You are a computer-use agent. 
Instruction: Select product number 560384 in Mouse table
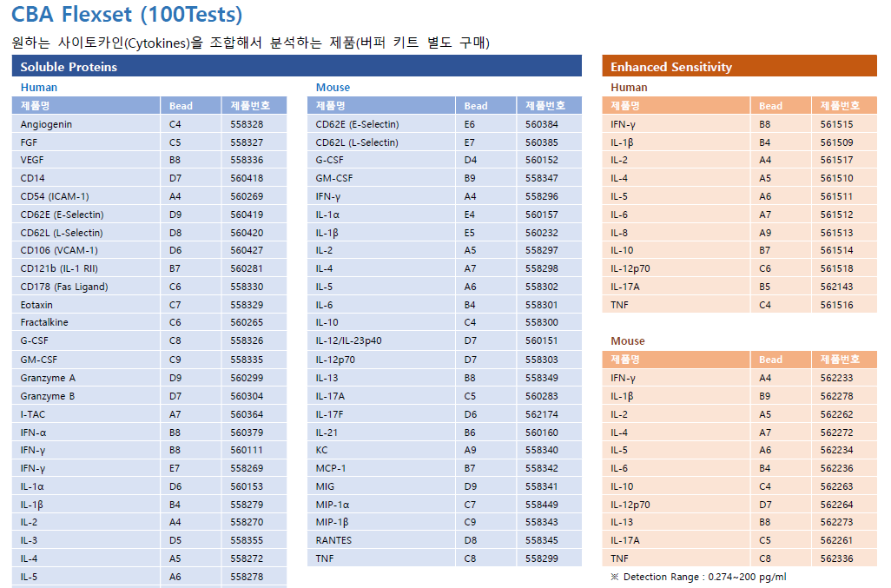pos(542,124)
